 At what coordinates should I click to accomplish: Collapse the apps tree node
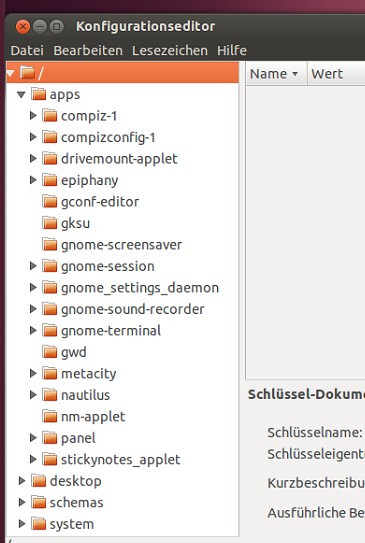21,94
